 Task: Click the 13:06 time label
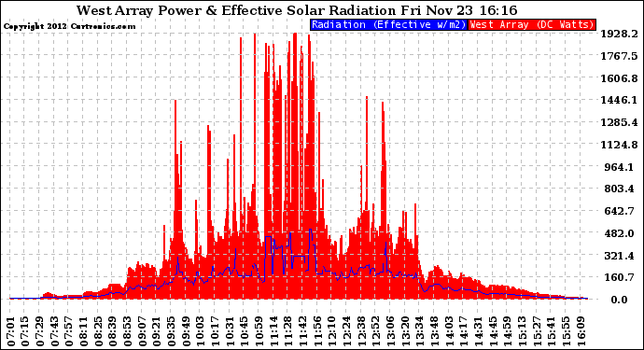tap(391, 331)
